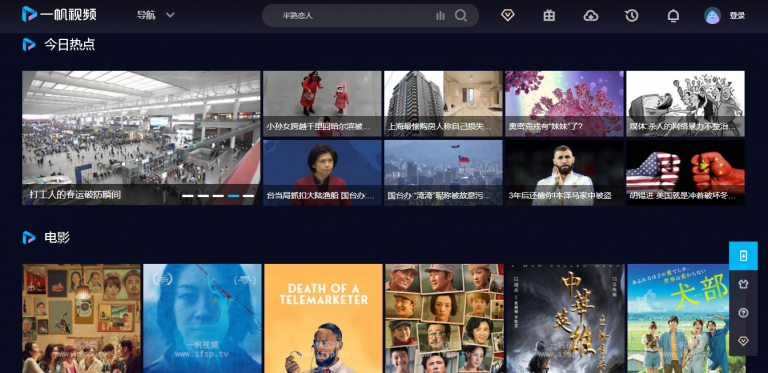Select the fifth carousel indicator dash
This screenshot has width=768, height=373.
click(248, 196)
